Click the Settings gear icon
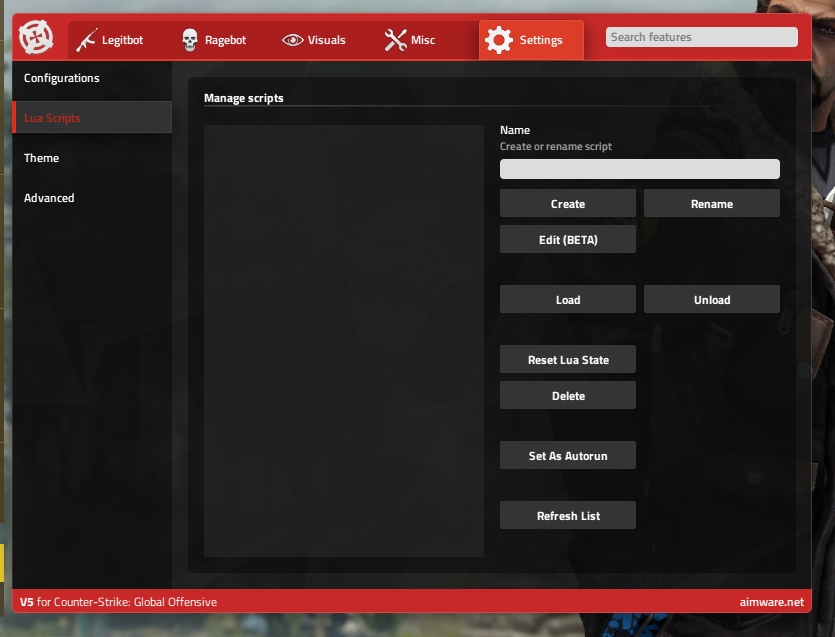 pyautogui.click(x=498, y=40)
